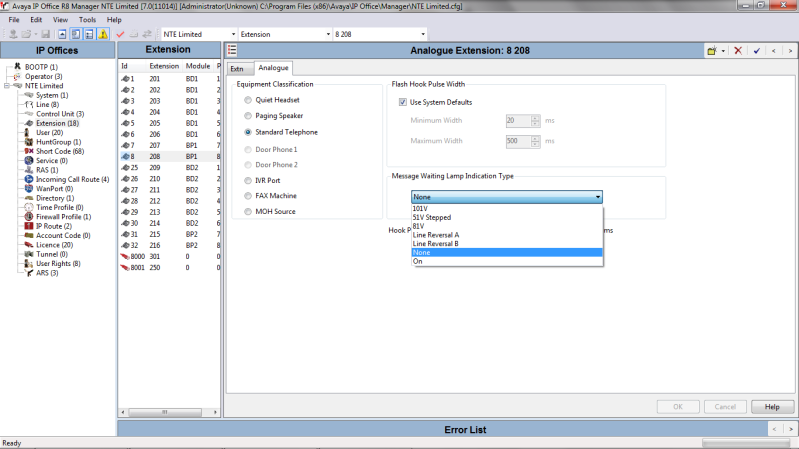Delete the record using the red X icon
This screenshot has height=449, width=799.
click(737, 50)
